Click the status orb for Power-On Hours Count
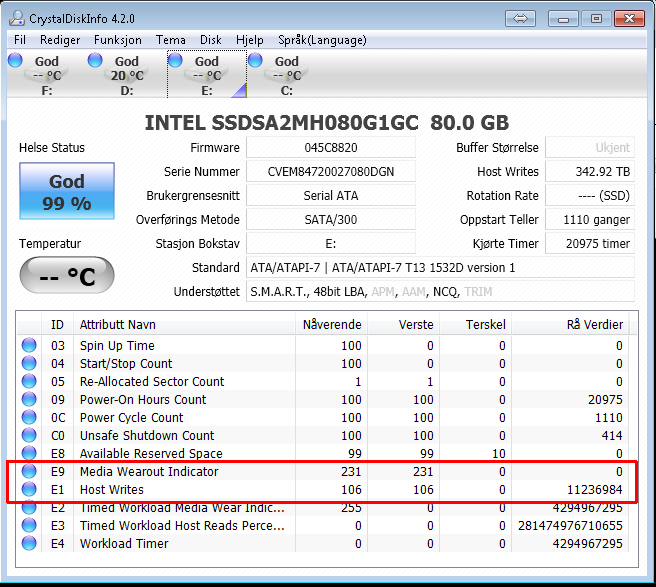 pyautogui.click(x=29, y=399)
